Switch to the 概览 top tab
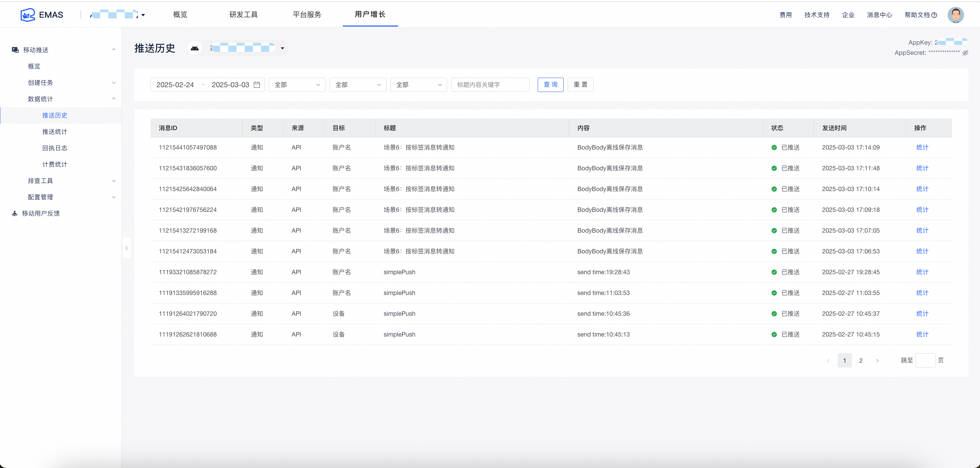 coord(180,14)
